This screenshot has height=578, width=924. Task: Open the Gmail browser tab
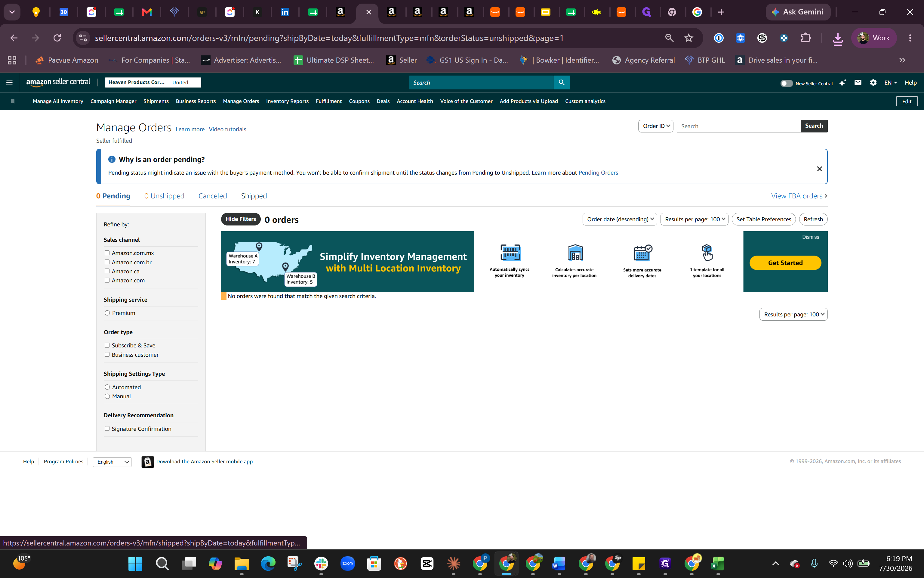146,12
